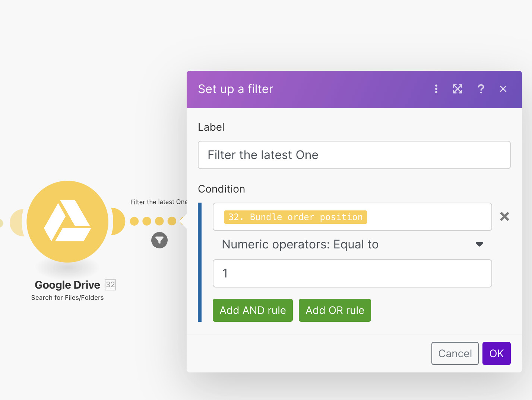Add an OR rule to the condition
Viewport: 532px width, 400px height.
click(335, 310)
